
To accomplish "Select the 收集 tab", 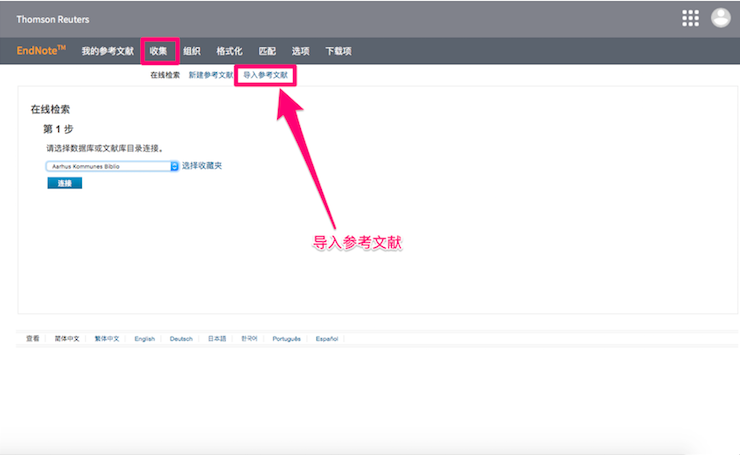I will 159,51.
